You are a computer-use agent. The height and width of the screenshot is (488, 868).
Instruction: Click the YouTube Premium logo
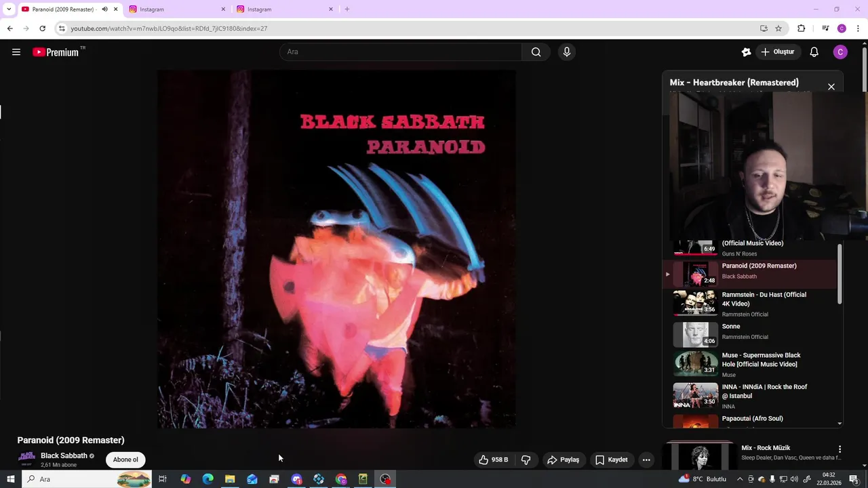pos(56,52)
